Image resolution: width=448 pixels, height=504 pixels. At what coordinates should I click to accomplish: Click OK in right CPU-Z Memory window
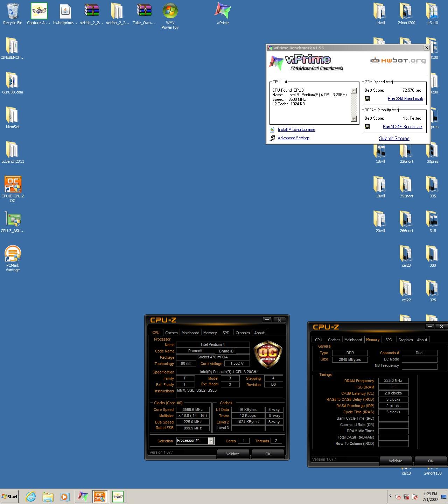[x=430, y=461]
